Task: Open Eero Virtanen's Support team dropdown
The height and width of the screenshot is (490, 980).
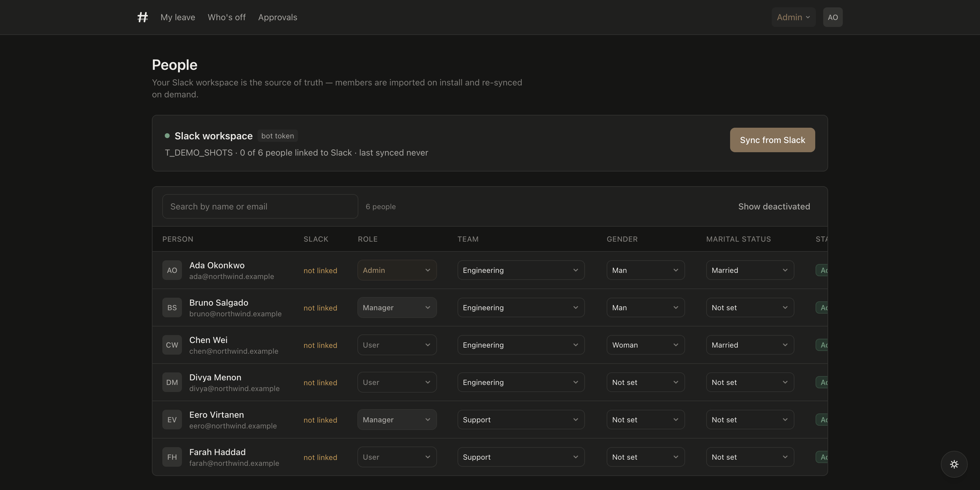Action: (521, 420)
